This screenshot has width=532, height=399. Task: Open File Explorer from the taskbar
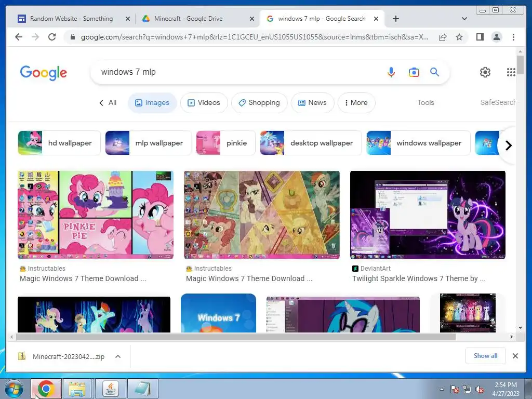[x=77, y=389]
